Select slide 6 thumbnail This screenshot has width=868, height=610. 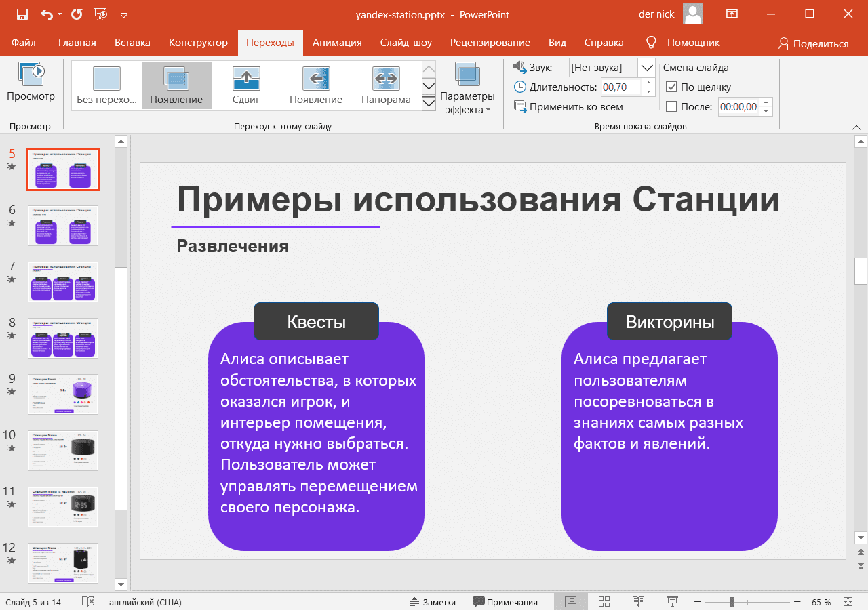(63, 226)
